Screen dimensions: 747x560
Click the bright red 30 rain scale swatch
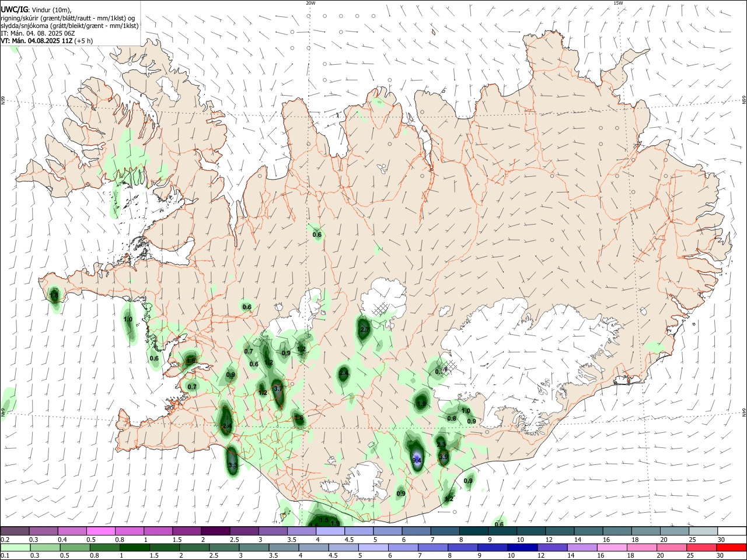(x=731, y=547)
